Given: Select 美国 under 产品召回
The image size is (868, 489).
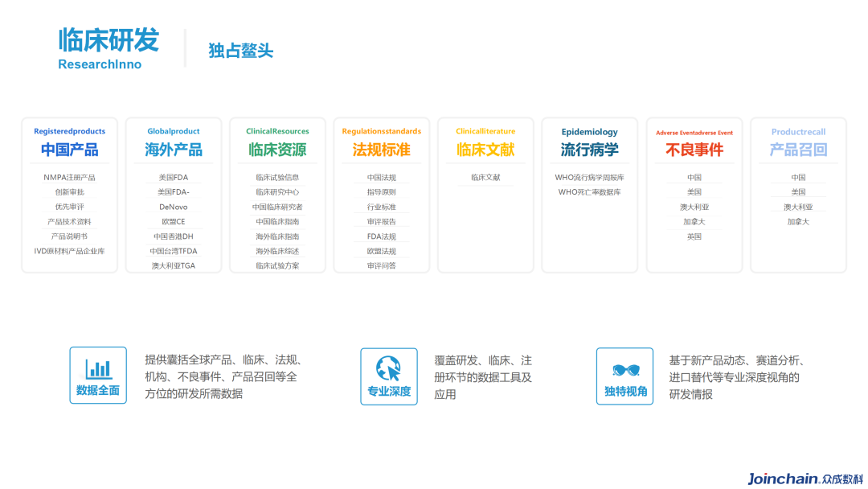Looking at the screenshot, I should 798,192.
